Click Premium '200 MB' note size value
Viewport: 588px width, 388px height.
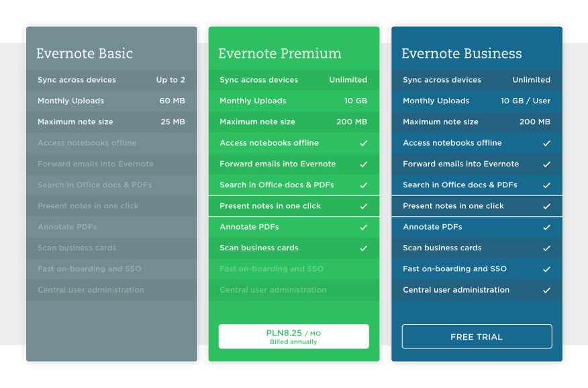(x=352, y=122)
